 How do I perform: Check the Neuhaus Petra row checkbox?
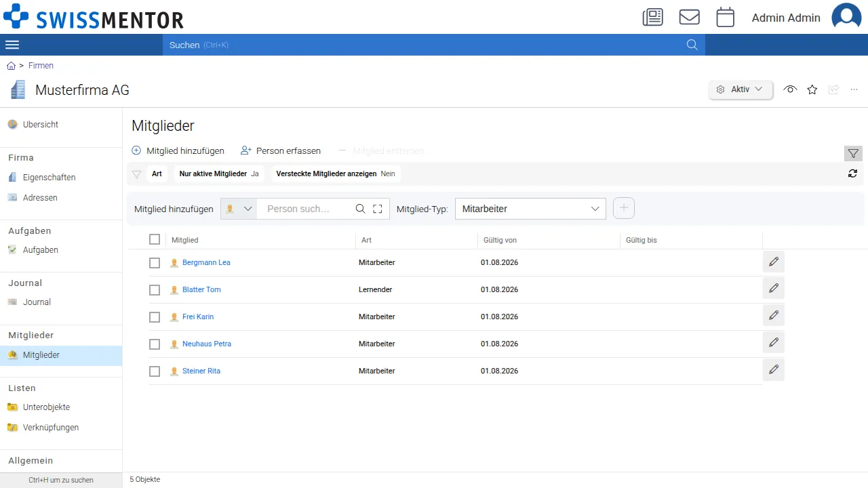155,344
